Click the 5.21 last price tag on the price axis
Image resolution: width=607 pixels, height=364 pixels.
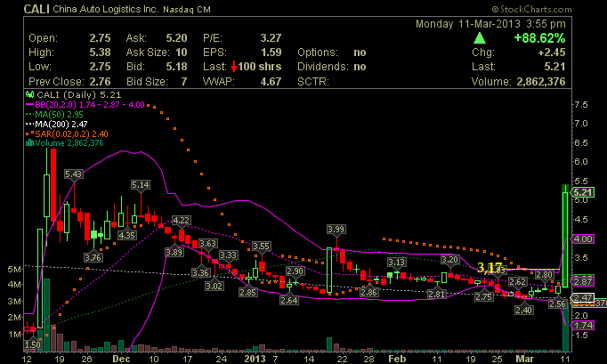583,192
